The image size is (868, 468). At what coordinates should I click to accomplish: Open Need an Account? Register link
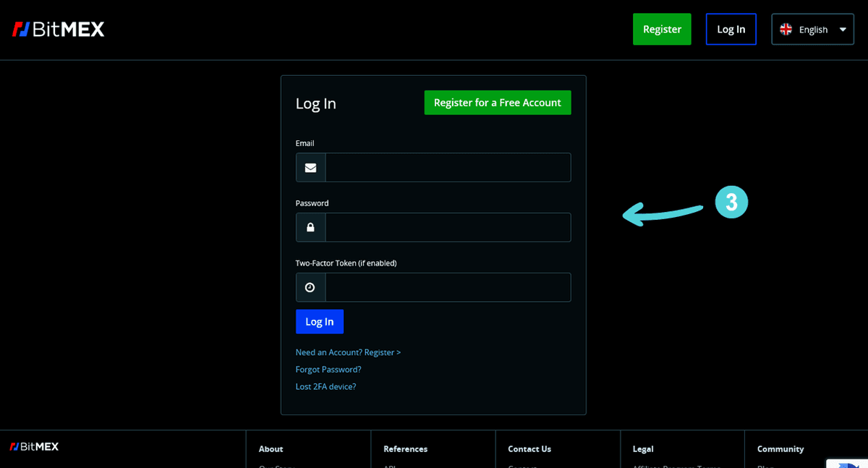pos(348,352)
